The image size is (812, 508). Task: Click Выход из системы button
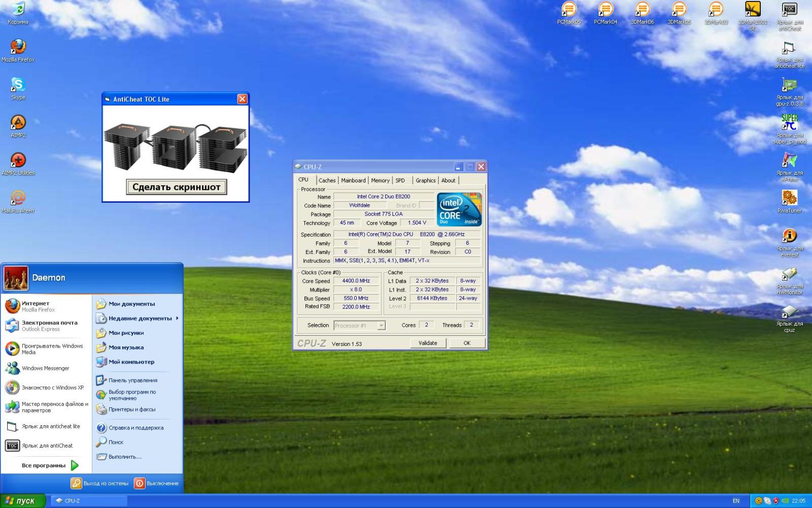(x=99, y=483)
